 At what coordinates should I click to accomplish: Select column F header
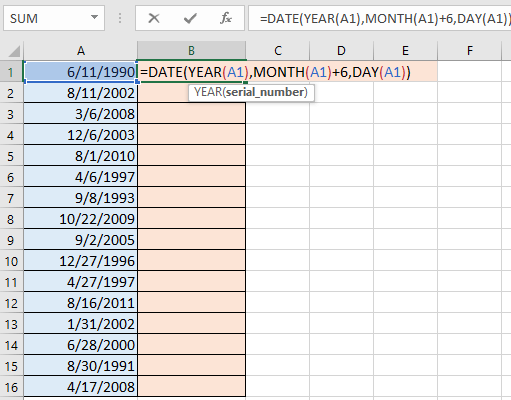click(x=469, y=51)
